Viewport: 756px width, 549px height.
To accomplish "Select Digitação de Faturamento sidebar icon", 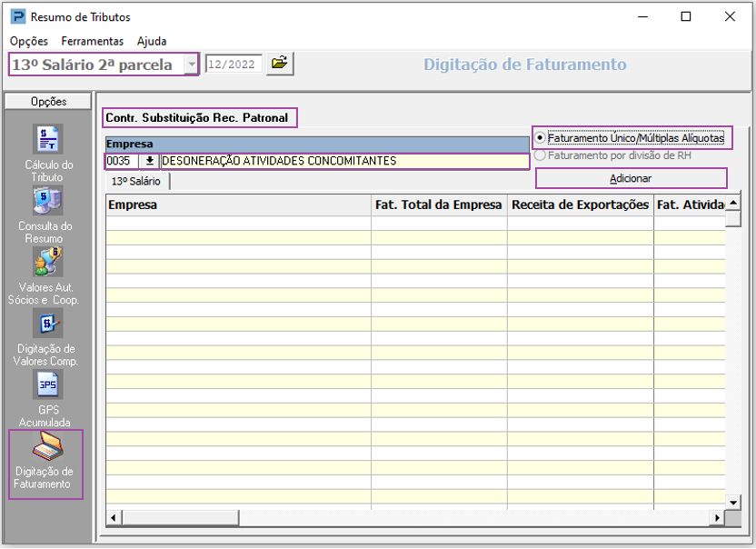I will [45, 448].
